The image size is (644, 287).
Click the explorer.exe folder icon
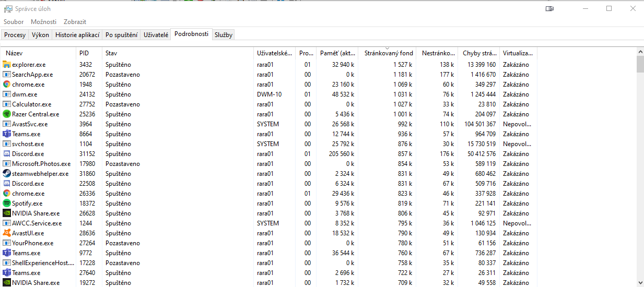(7, 65)
